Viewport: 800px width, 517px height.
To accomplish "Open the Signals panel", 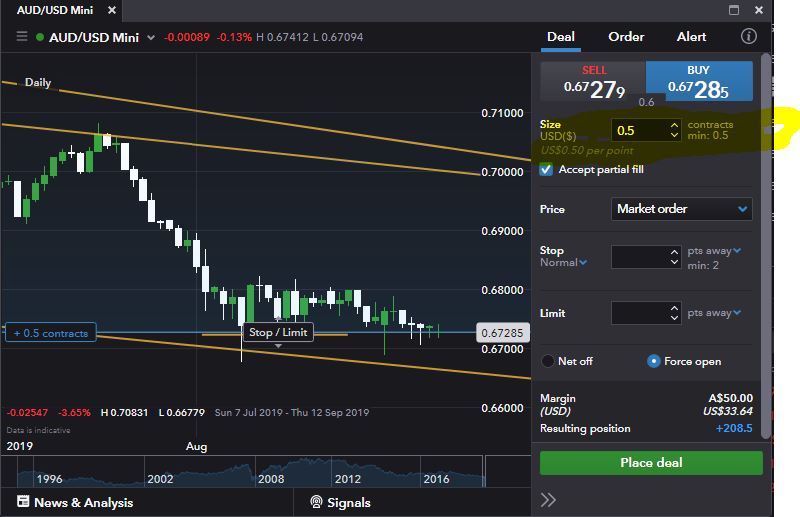I will pos(340,502).
